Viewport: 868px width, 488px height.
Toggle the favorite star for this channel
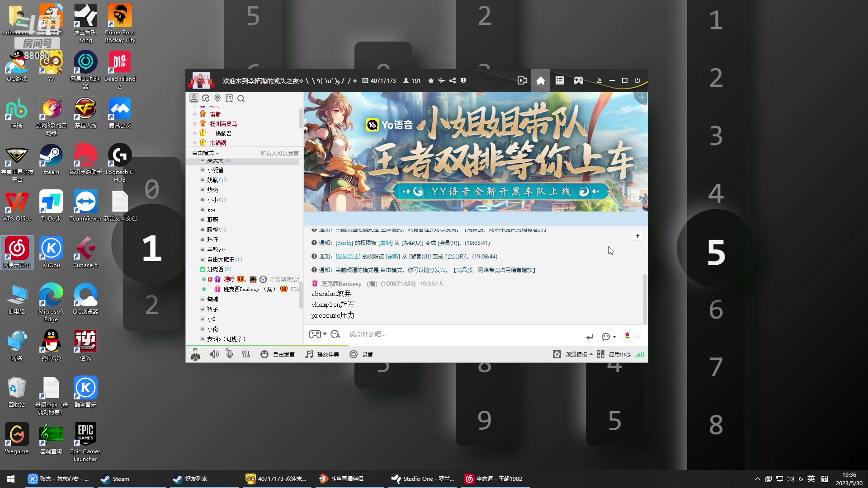point(430,80)
